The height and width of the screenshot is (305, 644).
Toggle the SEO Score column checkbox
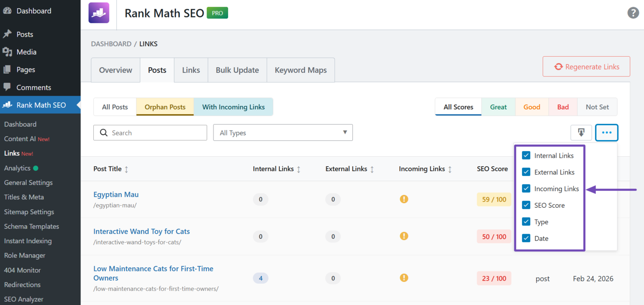click(x=526, y=205)
